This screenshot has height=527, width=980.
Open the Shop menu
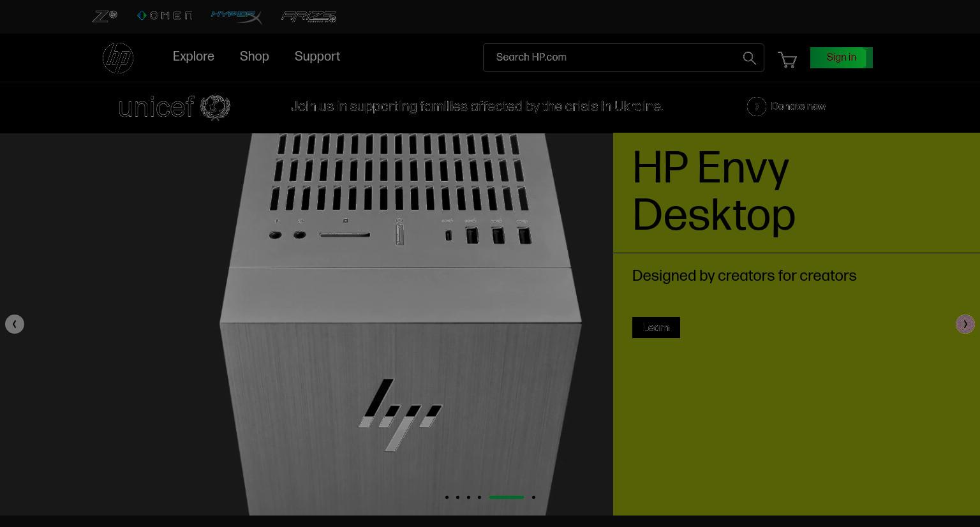[255, 57]
